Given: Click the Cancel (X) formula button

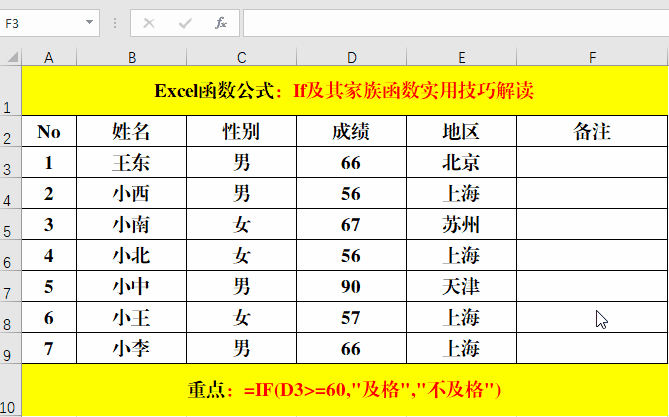Looking at the screenshot, I should pyautogui.click(x=148, y=23).
